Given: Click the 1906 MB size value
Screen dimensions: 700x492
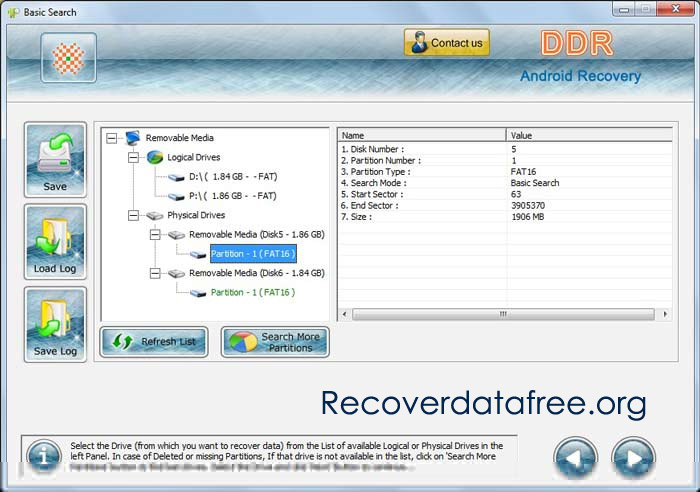Looking at the screenshot, I should click(x=528, y=217).
